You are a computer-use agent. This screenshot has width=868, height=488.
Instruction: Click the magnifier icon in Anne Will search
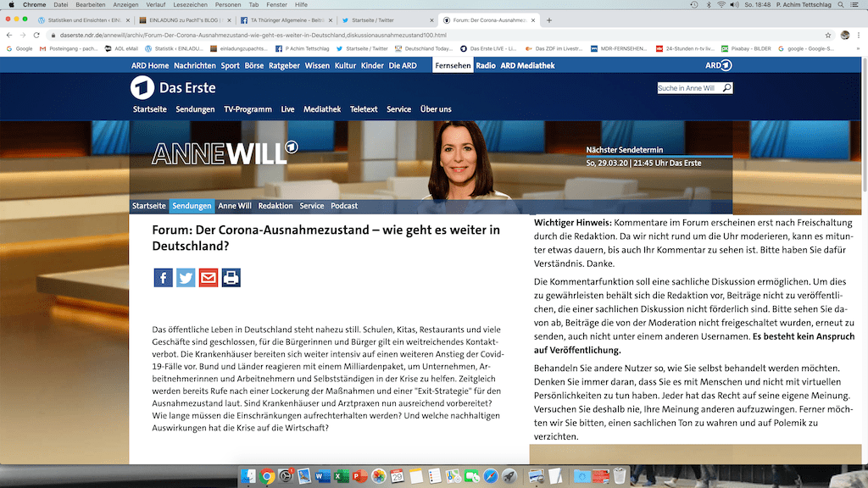pos(726,88)
